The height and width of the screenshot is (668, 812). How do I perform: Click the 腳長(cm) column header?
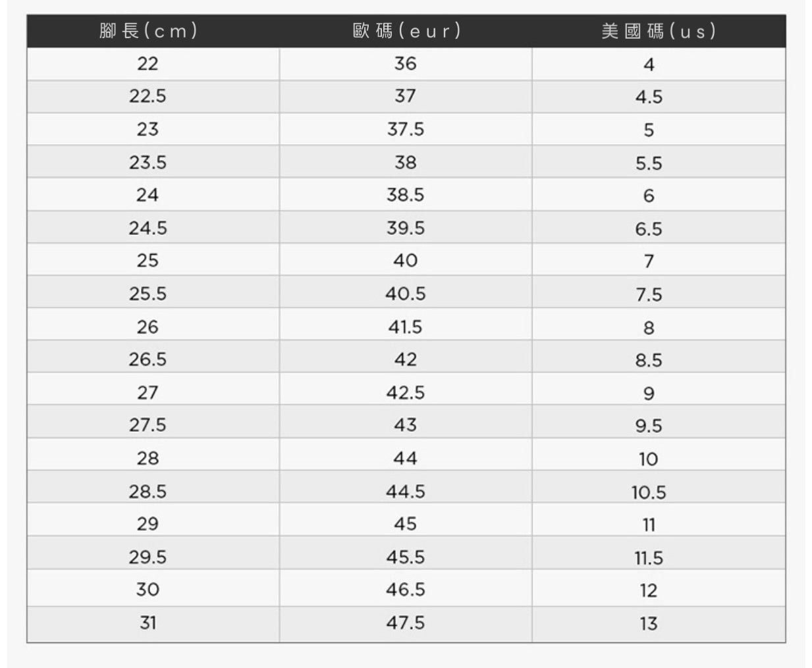[x=149, y=31]
